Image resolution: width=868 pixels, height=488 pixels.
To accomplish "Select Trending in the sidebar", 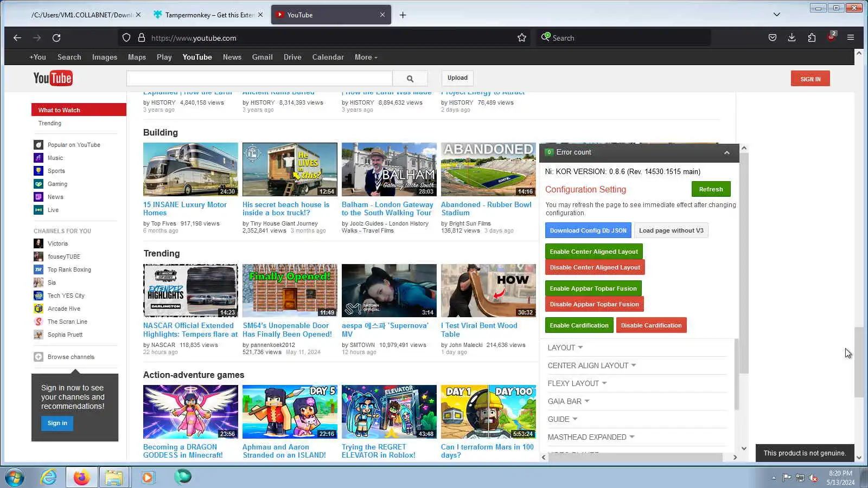I will click(x=50, y=123).
